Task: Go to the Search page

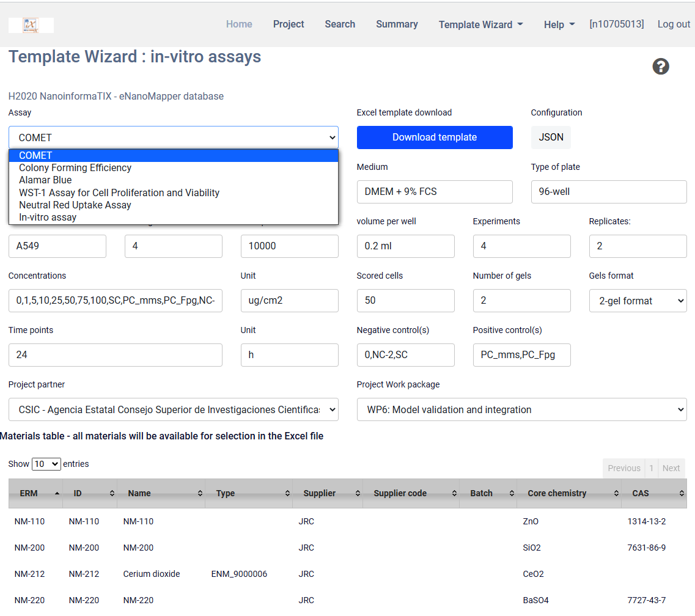Action: 340,24
